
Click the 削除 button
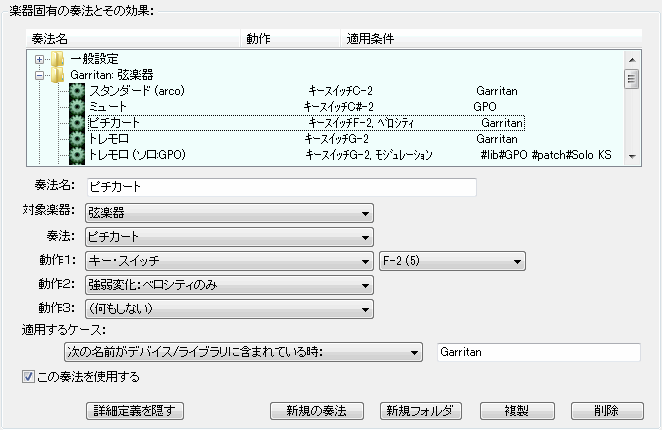(x=607, y=411)
